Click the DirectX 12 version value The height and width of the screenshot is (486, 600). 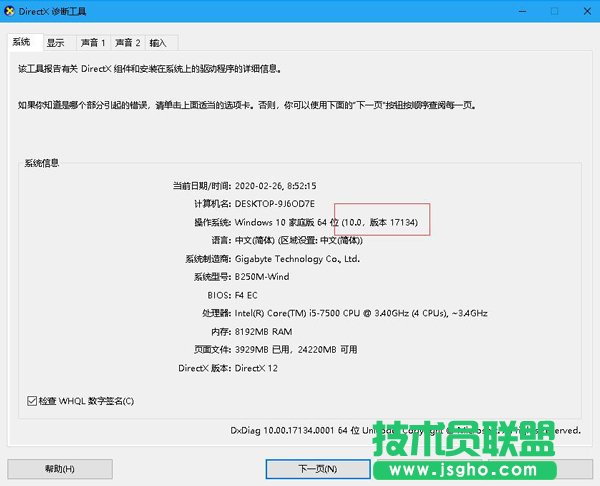pos(256,368)
